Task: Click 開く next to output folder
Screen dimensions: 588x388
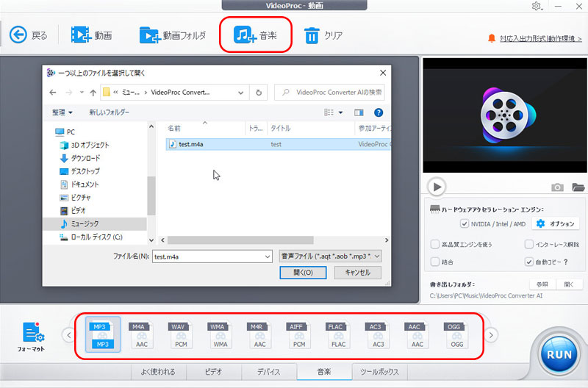Action: point(569,284)
